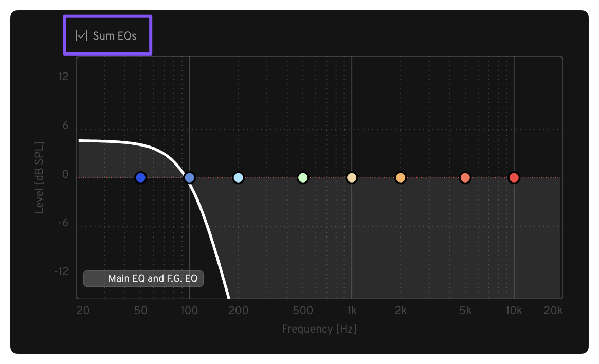The height and width of the screenshot is (364, 599).
Task: Select the orange 2k EQ band node
Action: coord(401,178)
